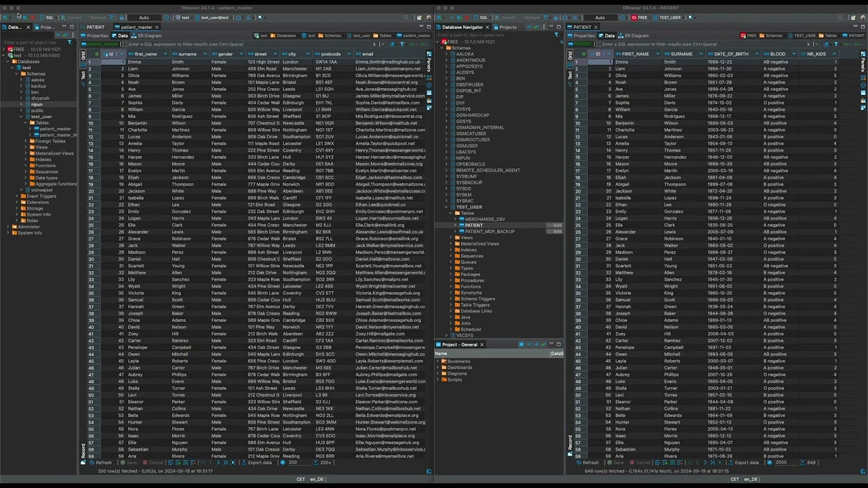The width and height of the screenshot is (868, 488).
Task: Click navigator object name filter in left window
Action: (x=34, y=42)
